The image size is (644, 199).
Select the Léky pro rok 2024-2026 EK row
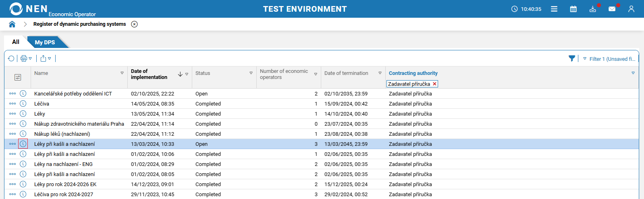point(65,184)
